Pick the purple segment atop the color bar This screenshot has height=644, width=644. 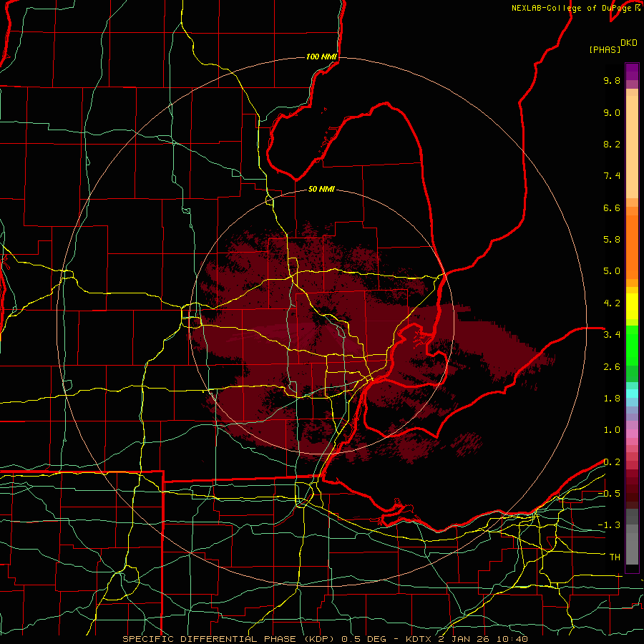point(632,72)
